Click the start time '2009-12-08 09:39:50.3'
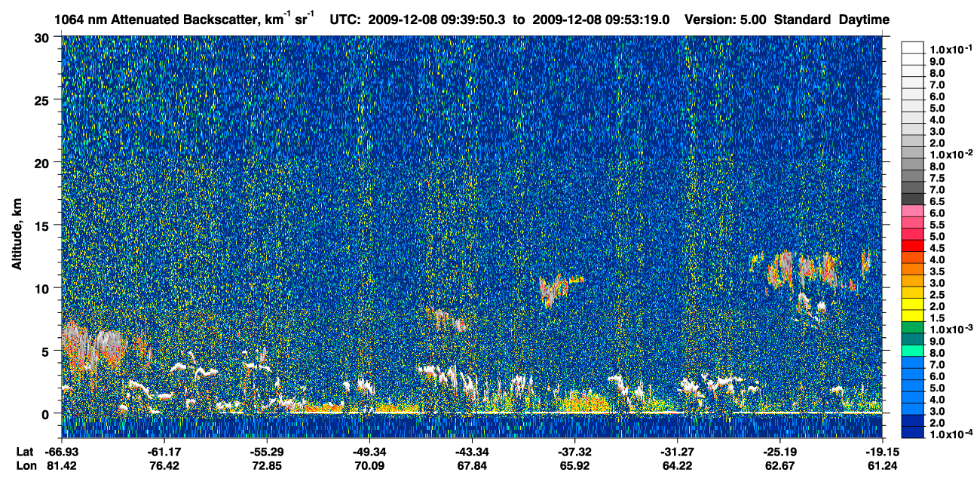This screenshot has width=980, height=503. click(x=437, y=19)
